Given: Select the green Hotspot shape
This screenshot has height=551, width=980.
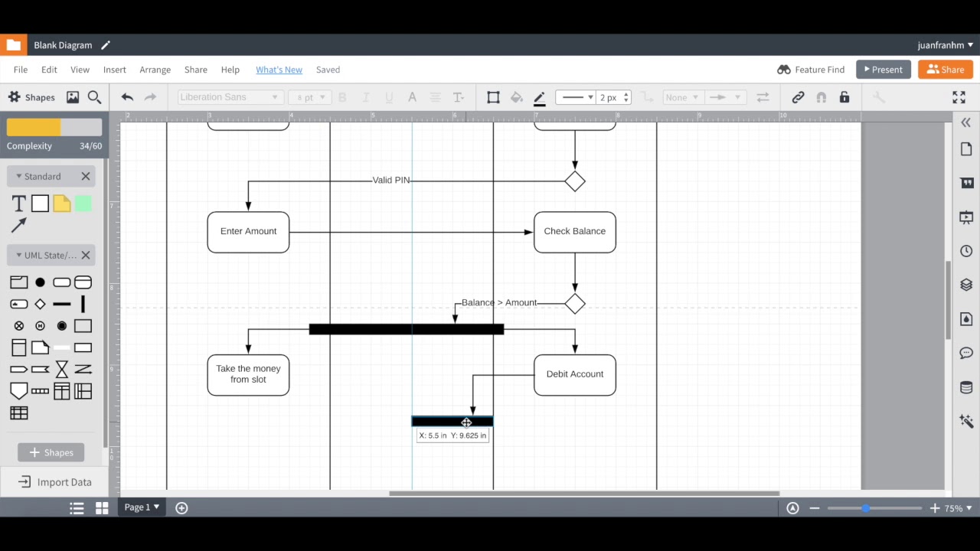Looking at the screenshot, I should click(83, 204).
